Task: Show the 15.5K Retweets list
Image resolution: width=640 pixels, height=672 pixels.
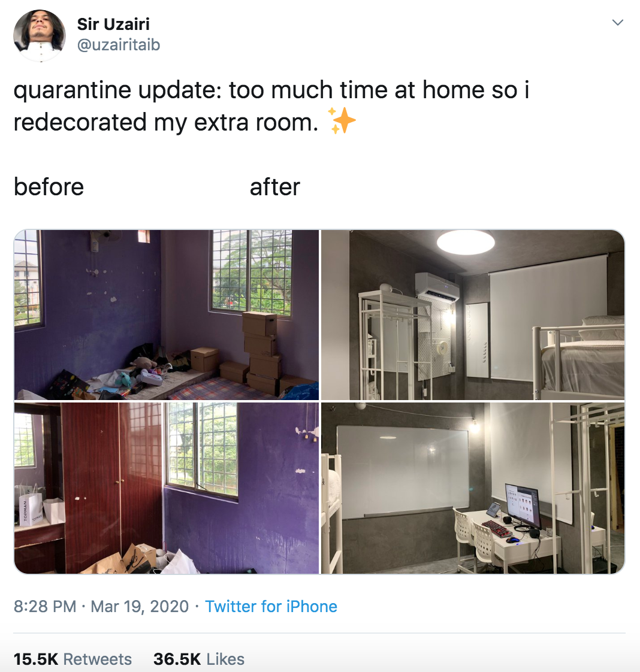Action: click(x=73, y=659)
